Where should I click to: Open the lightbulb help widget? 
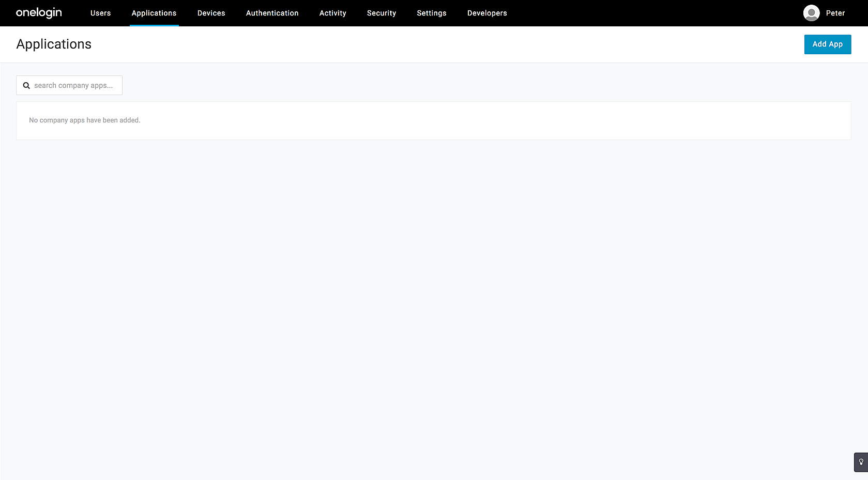coord(861,462)
